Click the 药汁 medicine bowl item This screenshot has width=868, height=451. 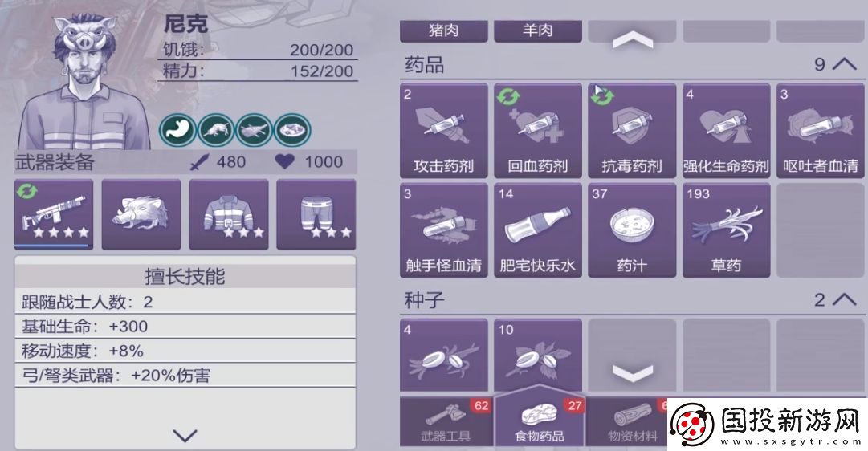point(632,230)
